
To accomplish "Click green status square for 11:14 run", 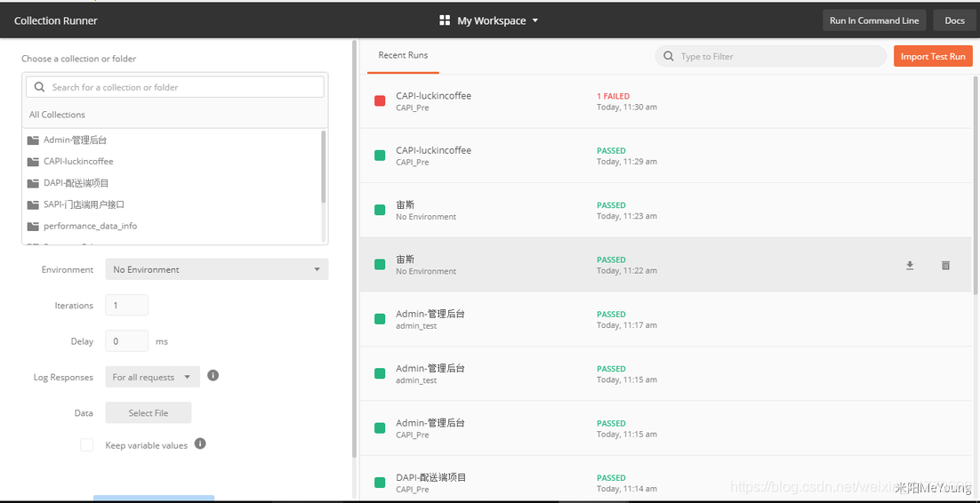I will [380, 482].
